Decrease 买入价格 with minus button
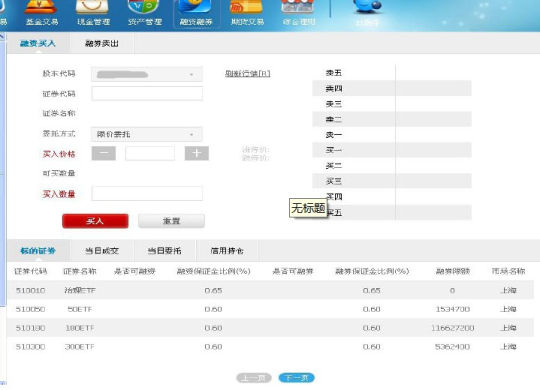The width and height of the screenshot is (540, 390). [x=104, y=153]
